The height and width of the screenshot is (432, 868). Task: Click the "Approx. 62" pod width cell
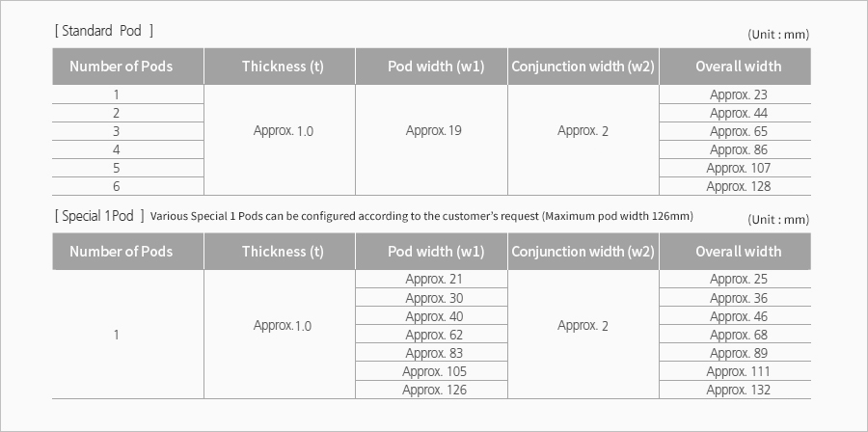pos(434,335)
